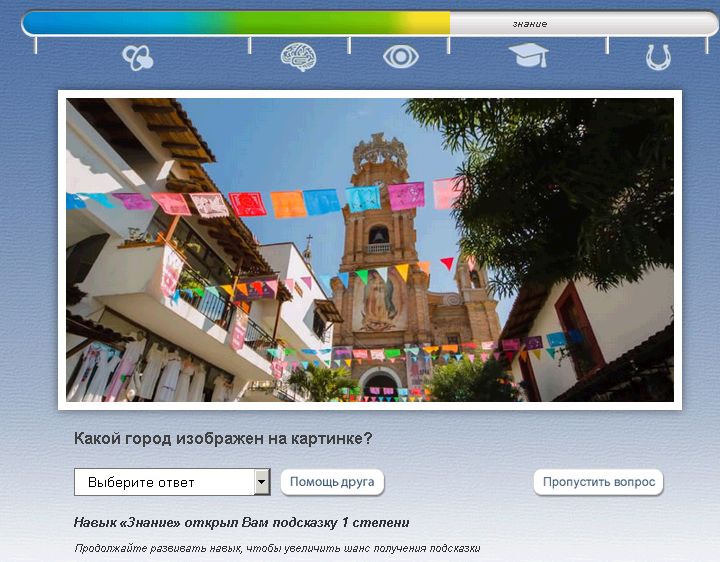
Task: Click the eye attention skill icon
Action: point(401,56)
